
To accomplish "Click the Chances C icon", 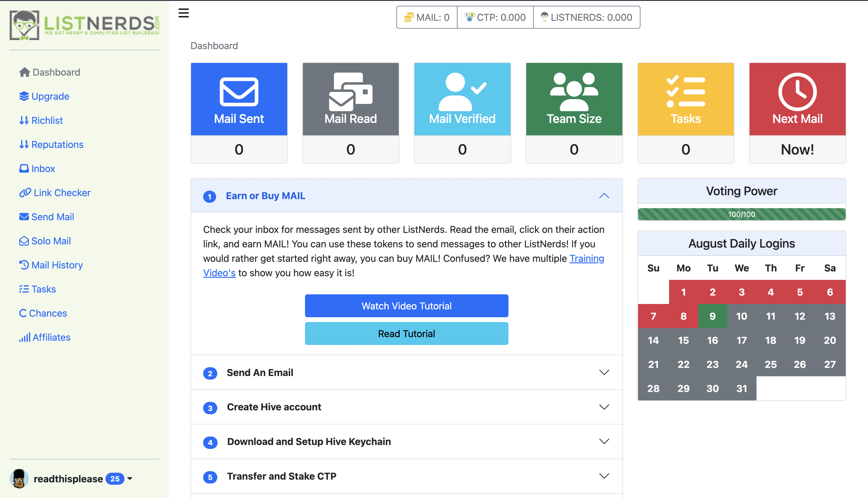I will 23,313.
